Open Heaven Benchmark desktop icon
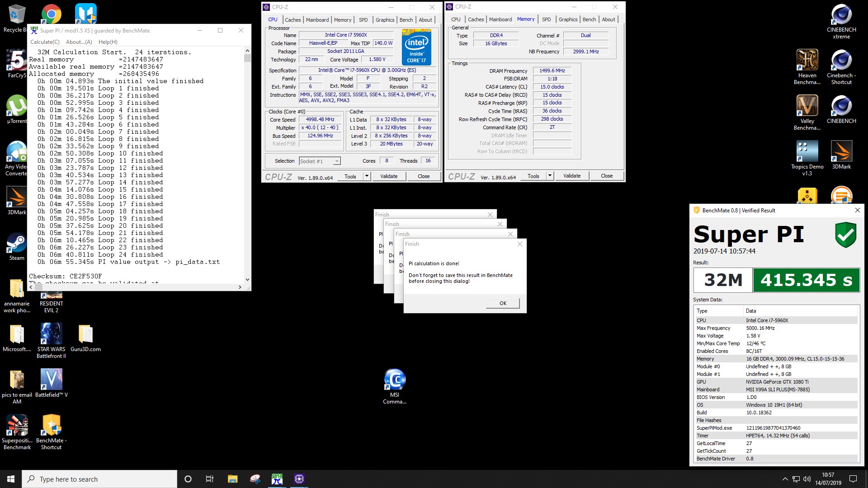Screen dimensions: 868x488 (x=807, y=67)
